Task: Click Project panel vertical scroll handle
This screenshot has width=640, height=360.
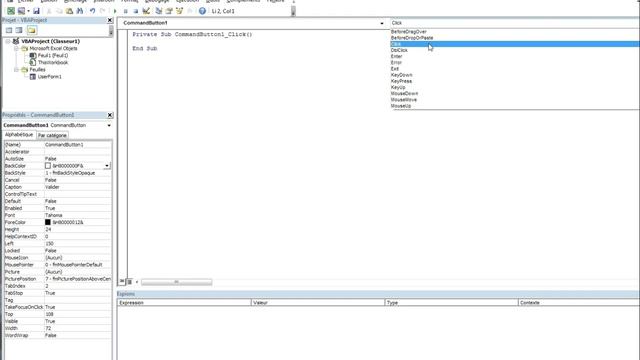Action: (111, 31)
